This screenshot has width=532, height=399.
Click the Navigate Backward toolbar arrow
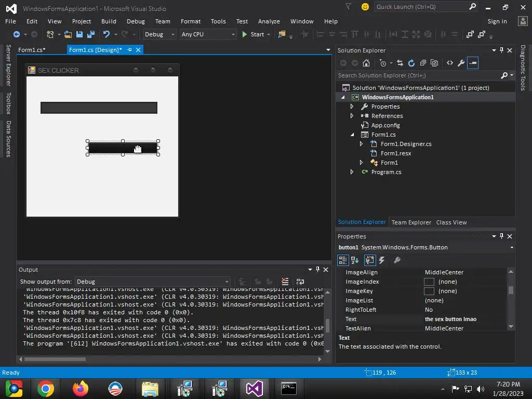tap(16, 34)
